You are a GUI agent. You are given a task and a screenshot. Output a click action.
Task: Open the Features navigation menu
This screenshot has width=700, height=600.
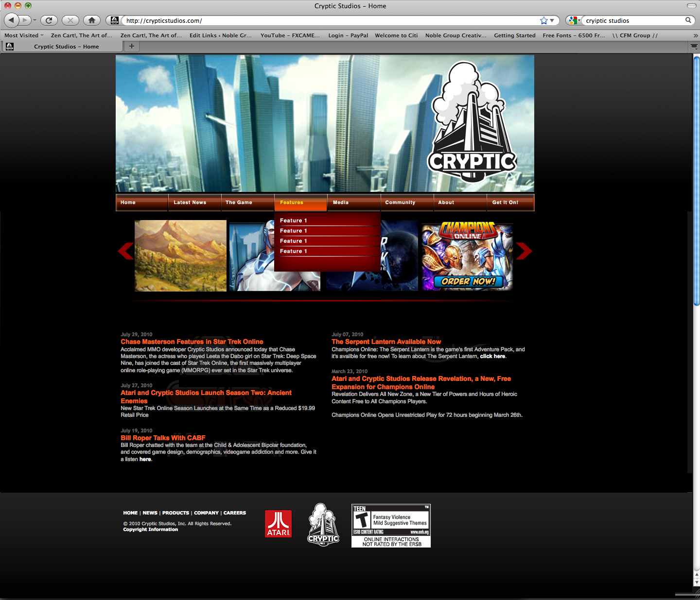300,203
